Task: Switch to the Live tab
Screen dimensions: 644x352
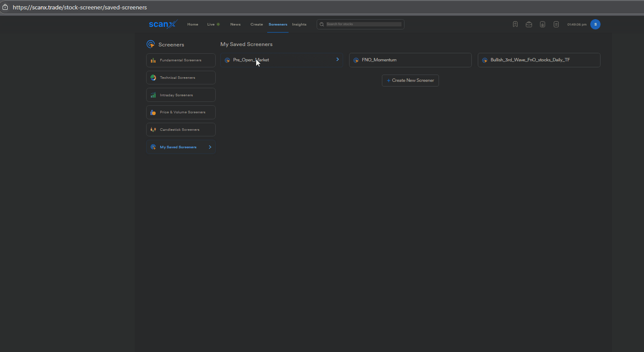Action: point(211,24)
